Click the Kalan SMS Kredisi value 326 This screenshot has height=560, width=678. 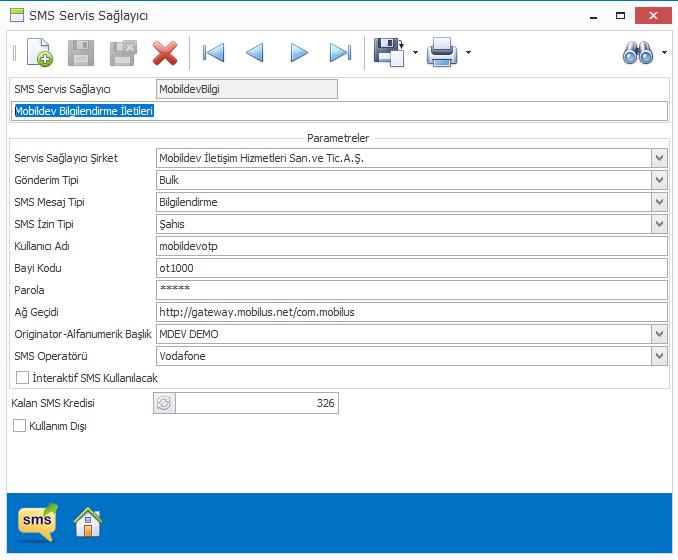tap(257, 403)
